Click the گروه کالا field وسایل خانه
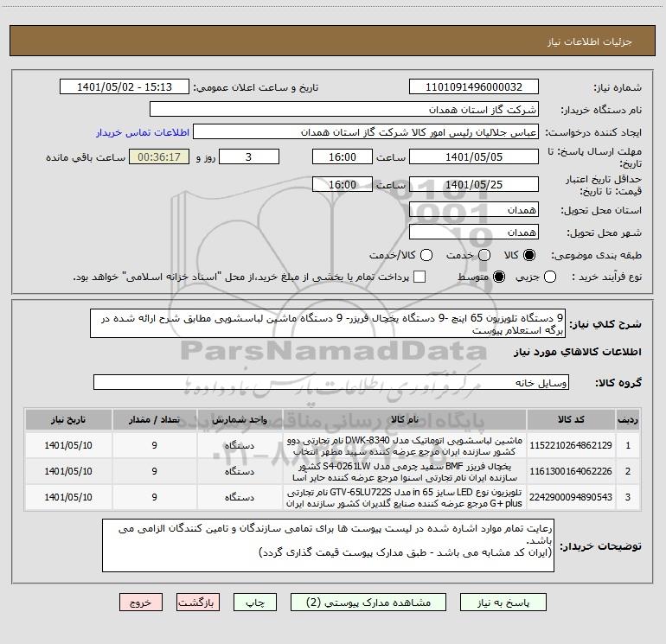Screen dimensions: 666x644 click(331, 382)
